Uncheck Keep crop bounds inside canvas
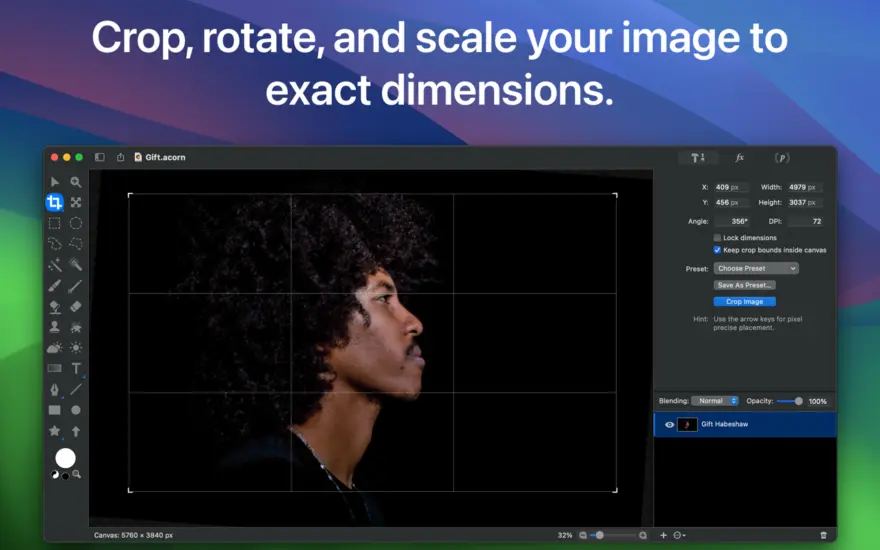Image resolution: width=880 pixels, height=550 pixels. coord(717,250)
